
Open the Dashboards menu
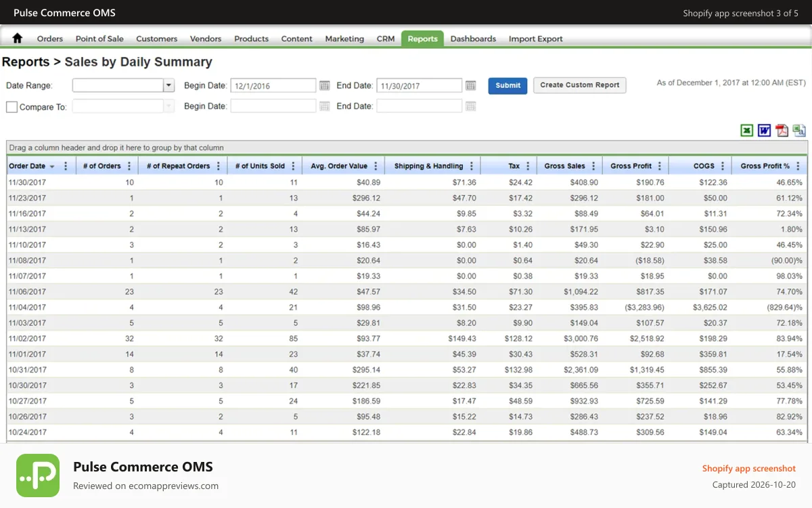click(x=473, y=39)
